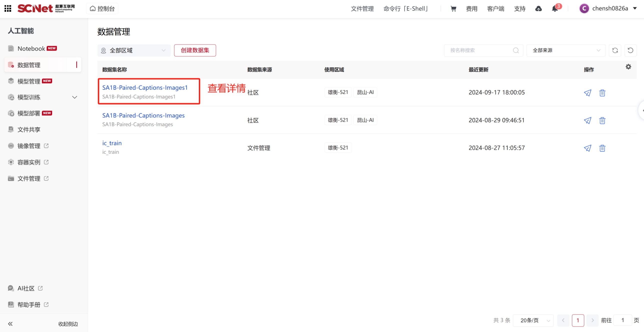Open the 全部来源 source dropdown
Viewport: 644px width, 332px height.
[x=566, y=51]
